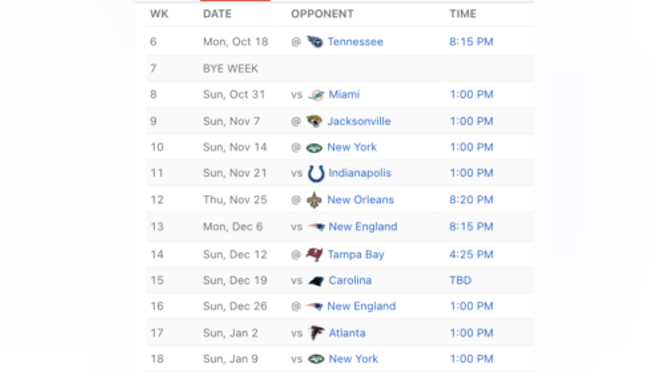Click the Atlanta Falcons logo icon
Screen dimensions: 668x376
pos(316,333)
